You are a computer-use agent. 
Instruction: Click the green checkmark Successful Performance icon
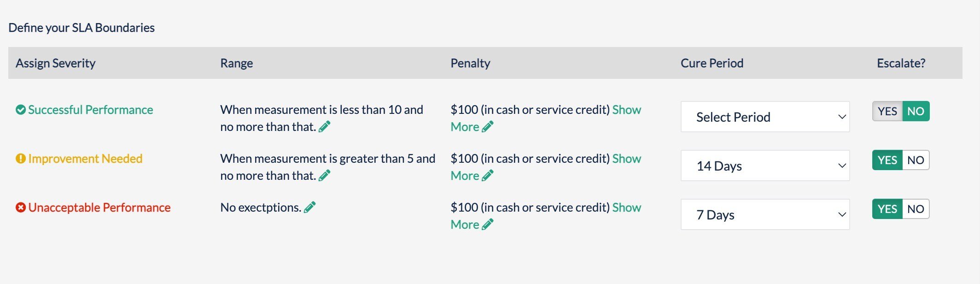click(21, 110)
